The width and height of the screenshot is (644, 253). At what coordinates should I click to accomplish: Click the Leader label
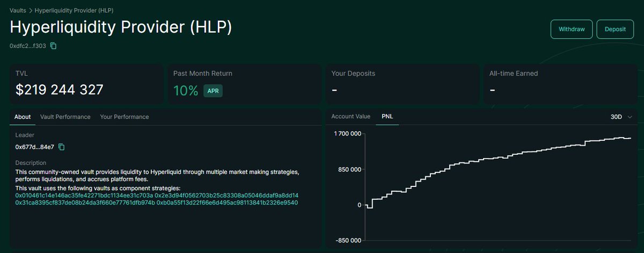pyautogui.click(x=25, y=135)
